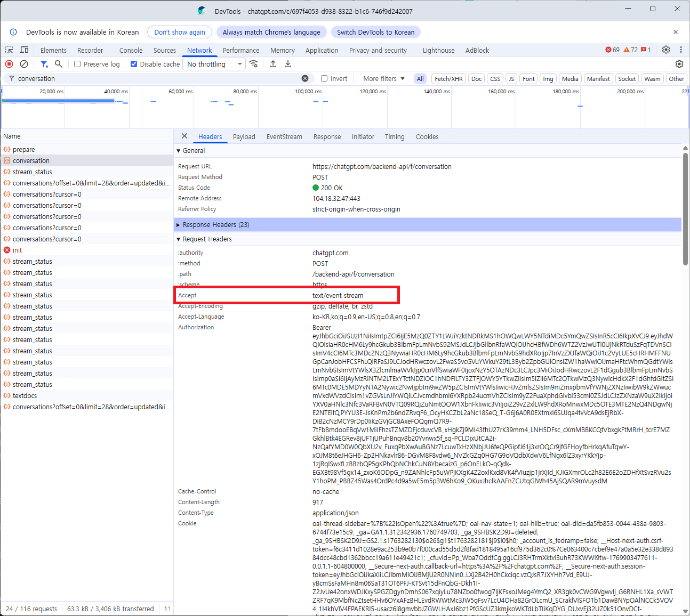
Task: Click the Don't show again button
Action: (x=180, y=32)
